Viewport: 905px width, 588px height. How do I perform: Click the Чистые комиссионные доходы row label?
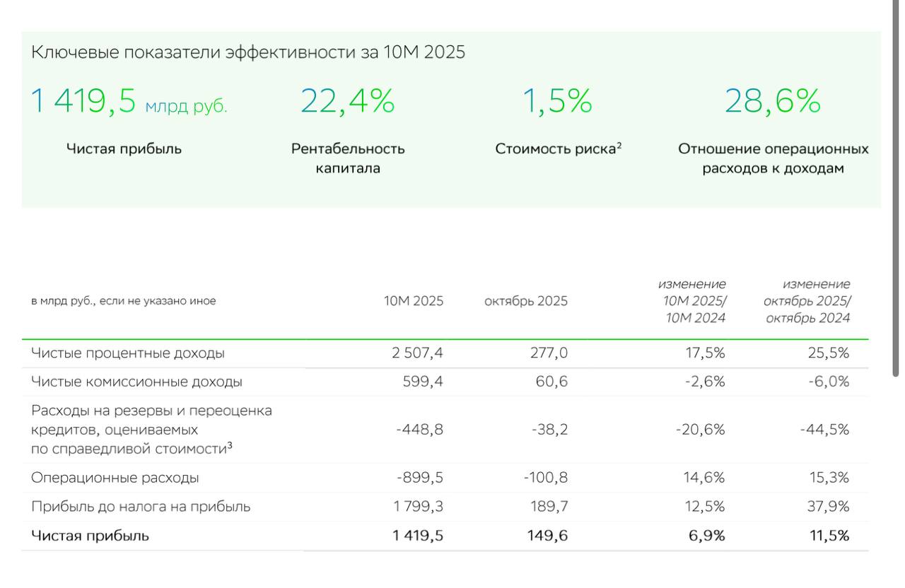point(136,382)
